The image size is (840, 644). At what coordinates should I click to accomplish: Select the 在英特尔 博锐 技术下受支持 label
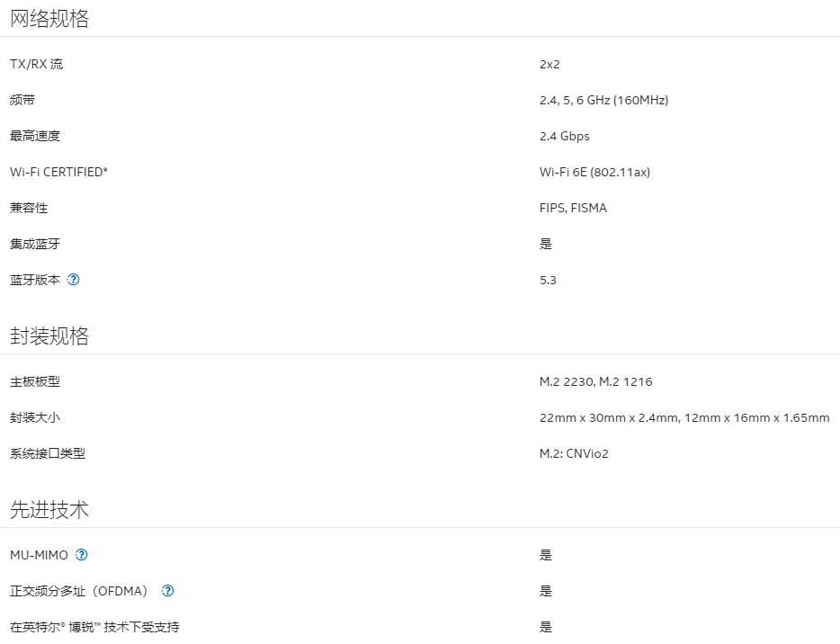[x=94, y=627]
